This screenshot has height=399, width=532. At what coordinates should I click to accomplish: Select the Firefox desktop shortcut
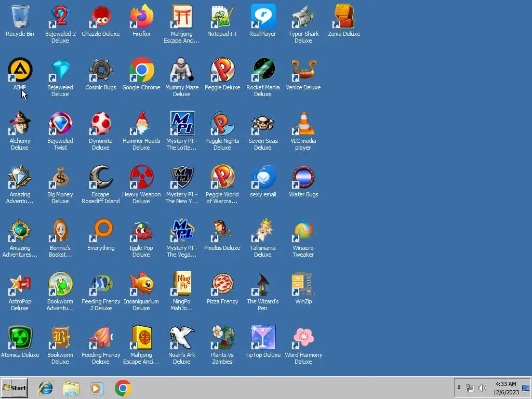click(141, 16)
